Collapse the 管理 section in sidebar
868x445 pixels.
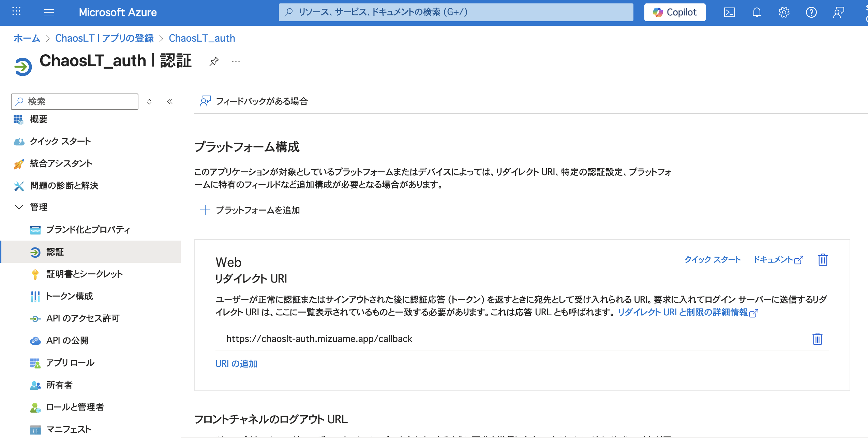pos(19,207)
